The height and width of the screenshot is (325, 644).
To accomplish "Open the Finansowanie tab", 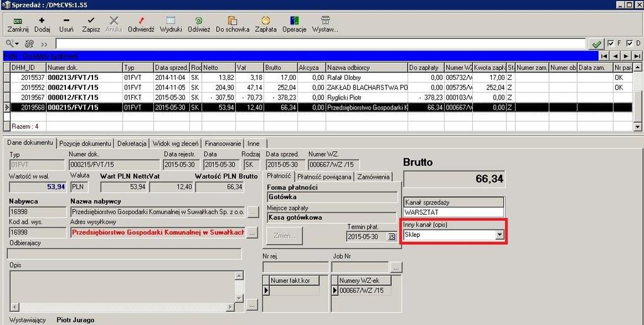I will [x=223, y=144].
